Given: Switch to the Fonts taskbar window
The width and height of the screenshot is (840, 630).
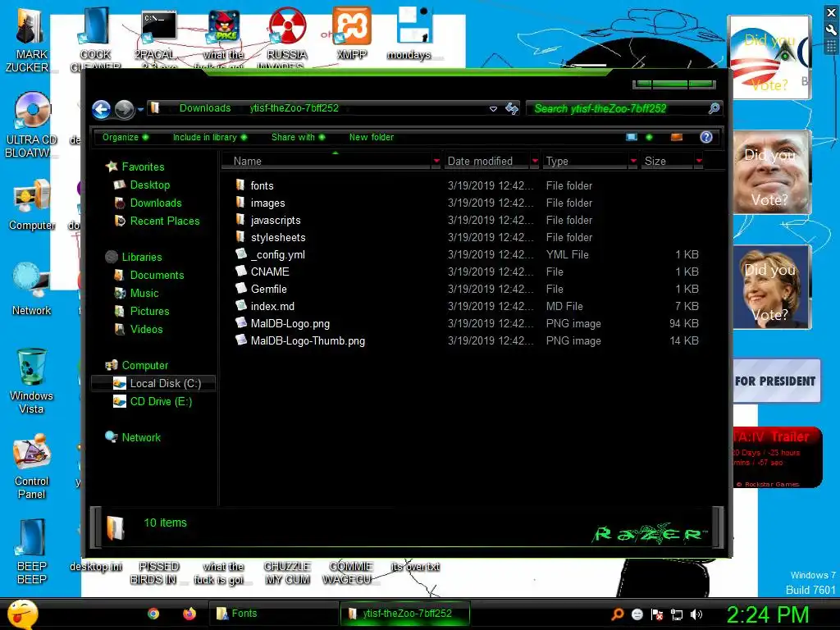Looking at the screenshot, I should 274,614.
